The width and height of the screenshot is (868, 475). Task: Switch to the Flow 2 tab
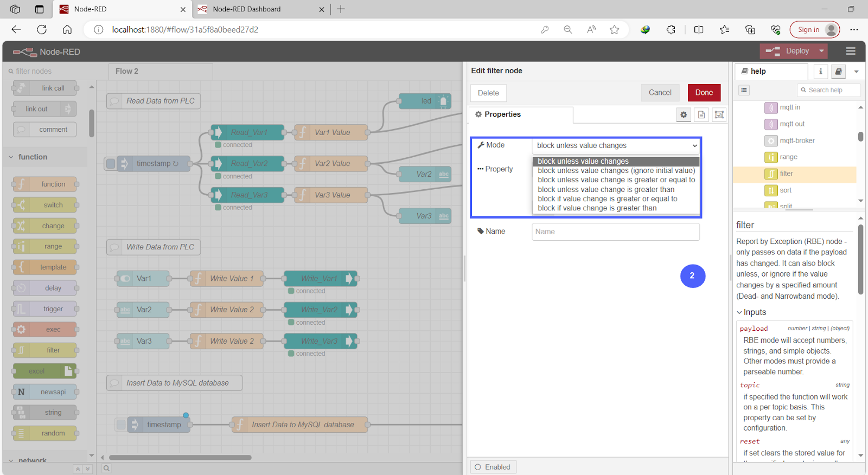162,72
